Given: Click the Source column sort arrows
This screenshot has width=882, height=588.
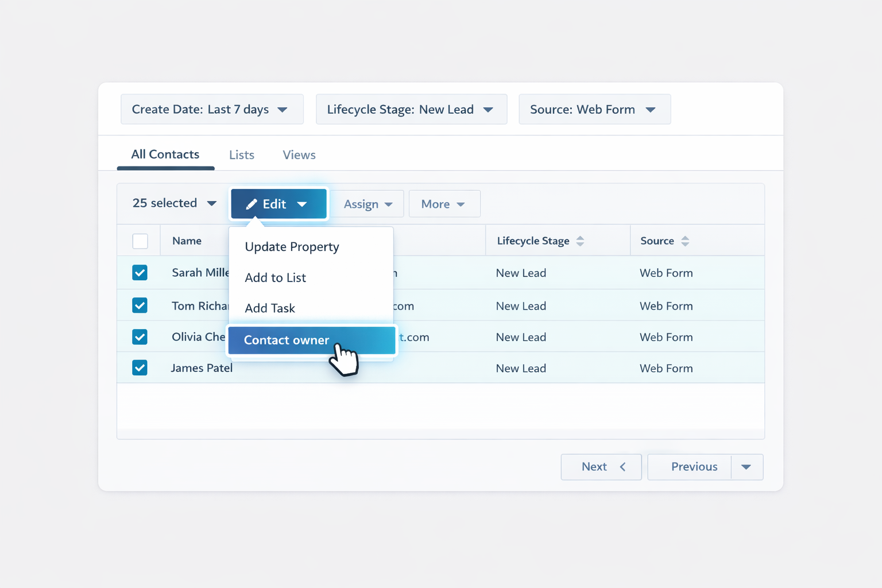Looking at the screenshot, I should coord(685,241).
